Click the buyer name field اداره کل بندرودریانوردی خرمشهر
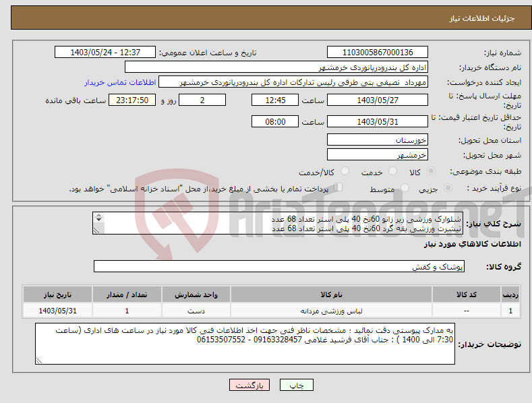This screenshot has width=532, height=403. point(276,67)
